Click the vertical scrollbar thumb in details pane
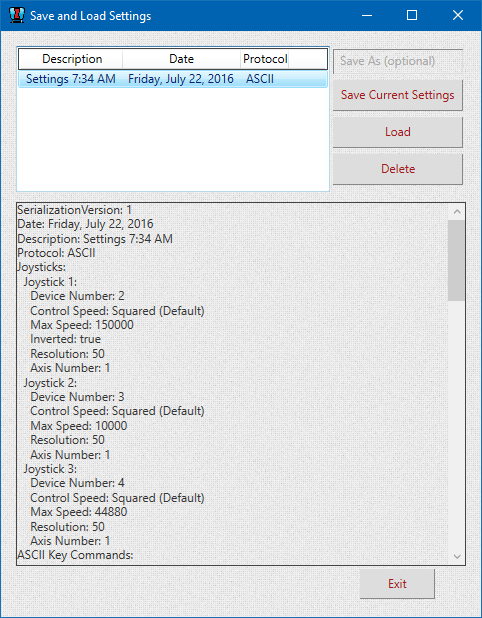Viewport: 482px width, 618px height. pos(457,261)
